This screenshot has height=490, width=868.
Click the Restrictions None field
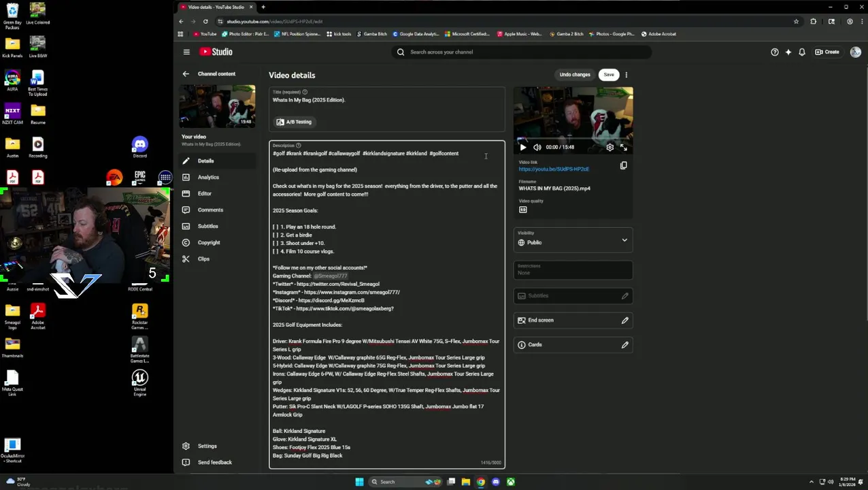click(573, 270)
